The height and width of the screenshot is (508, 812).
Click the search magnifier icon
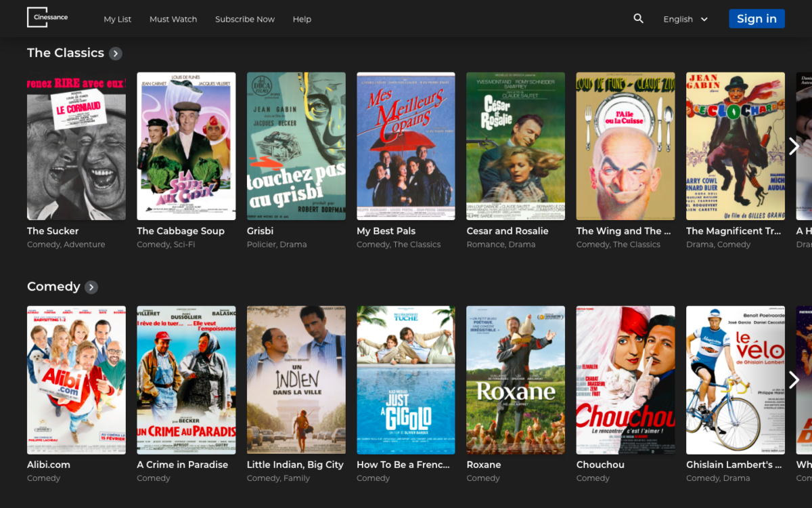[638, 18]
